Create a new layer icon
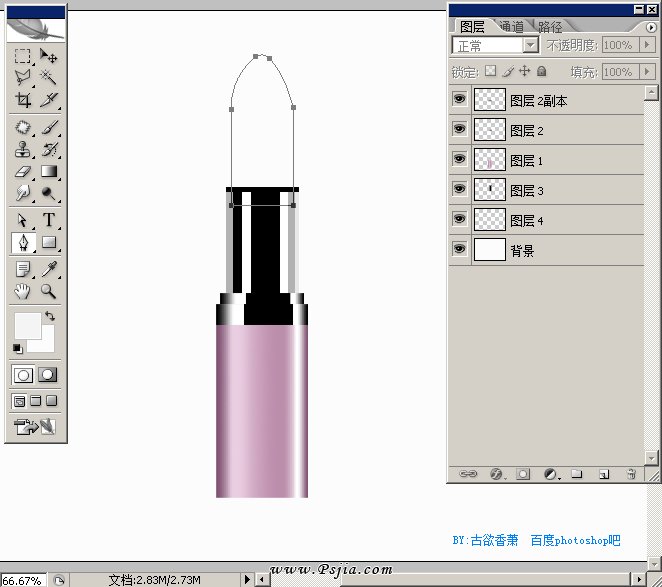This screenshot has height=587, width=662. (x=604, y=474)
